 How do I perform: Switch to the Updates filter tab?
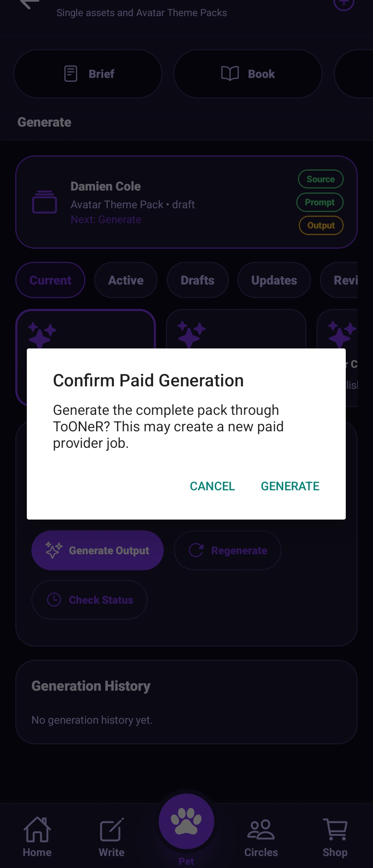(x=274, y=280)
